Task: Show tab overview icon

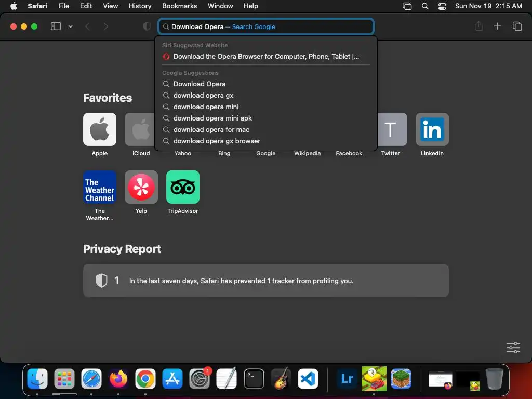Action: (x=517, y=26)
